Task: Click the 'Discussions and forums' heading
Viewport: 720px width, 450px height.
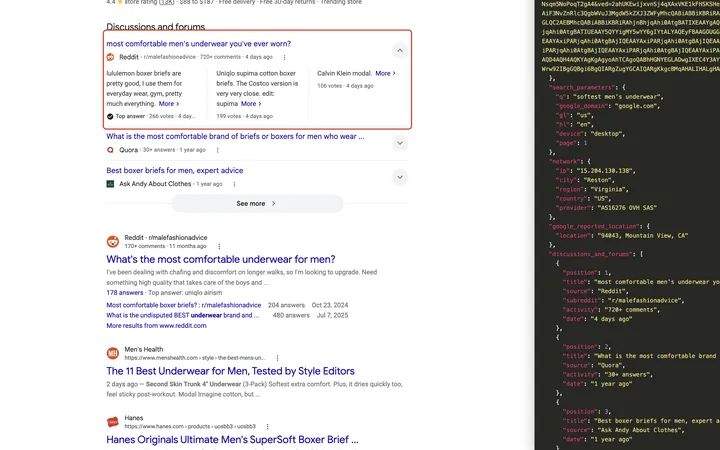Action: tap(156, 27)
